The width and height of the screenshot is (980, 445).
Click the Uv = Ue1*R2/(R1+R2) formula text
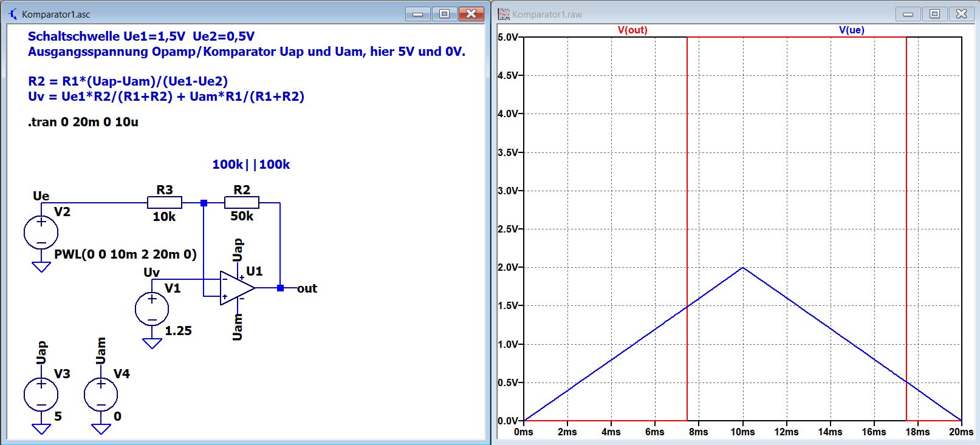click(166, 97)
